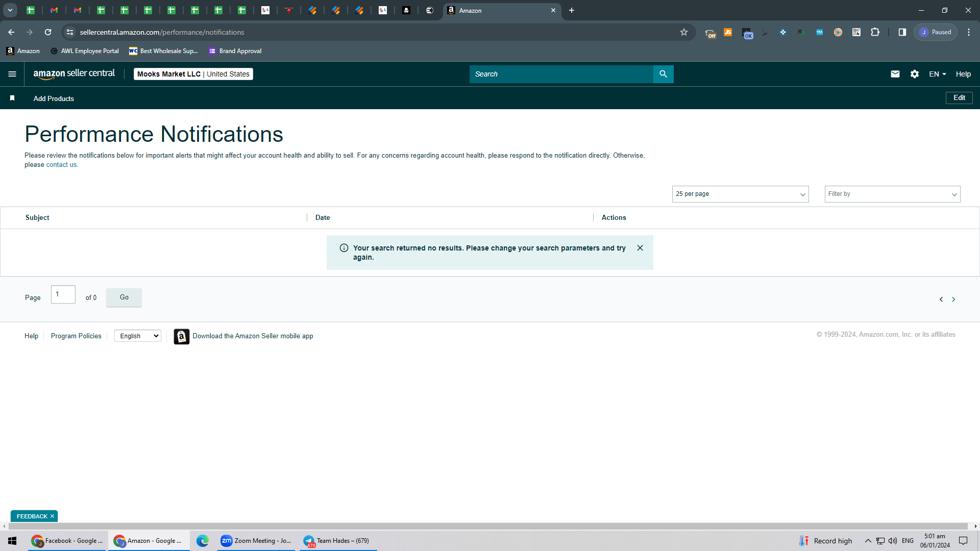
Task: Open the Seller Central hamburger menu
Action: (12, 74)
